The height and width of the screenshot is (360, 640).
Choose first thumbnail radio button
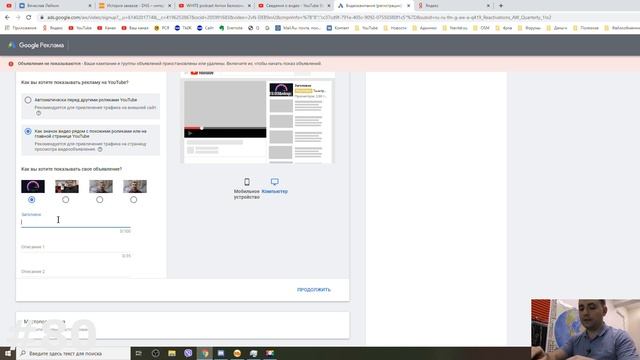click(x=32, y=200)
